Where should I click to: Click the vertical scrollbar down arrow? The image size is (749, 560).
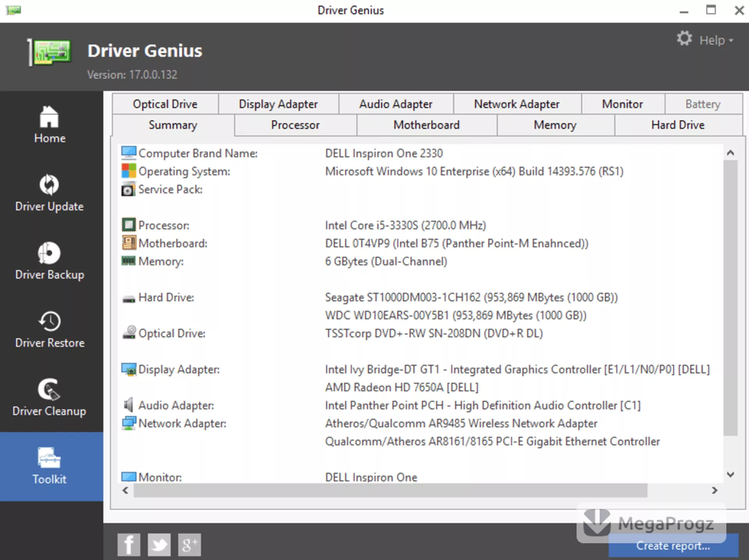click(x=731, y=474)
